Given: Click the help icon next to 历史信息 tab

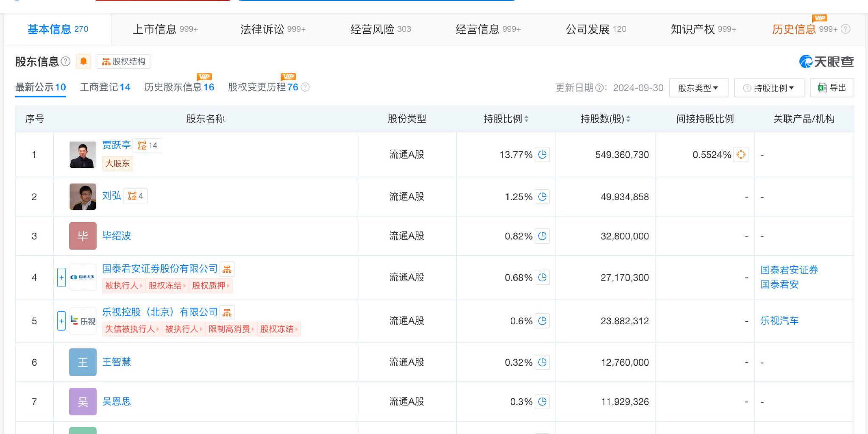Looking at the screenshot, I should (x=846, y=29).
